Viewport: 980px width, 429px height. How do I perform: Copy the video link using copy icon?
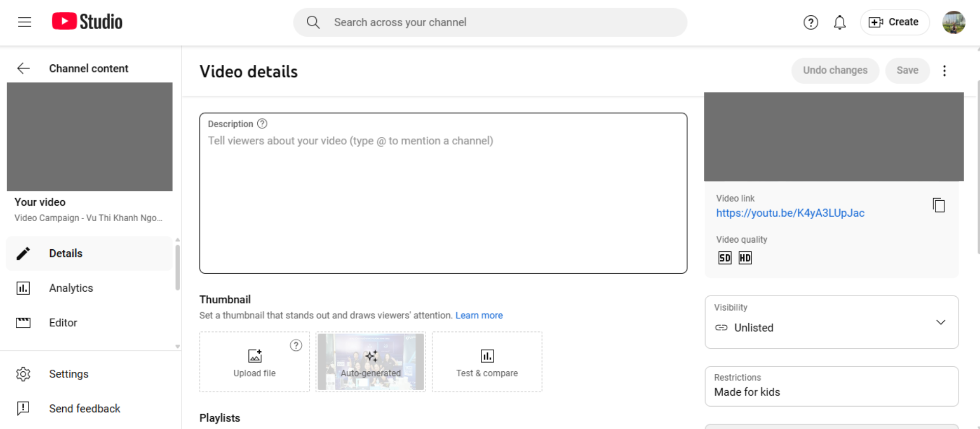[x=938, y=205]
